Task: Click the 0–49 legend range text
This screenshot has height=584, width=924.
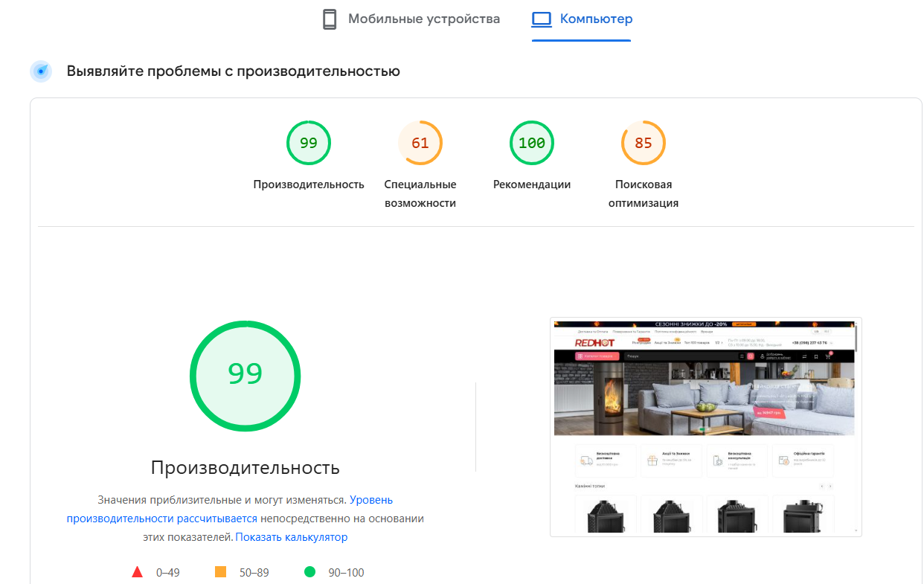Action: (167, 573)
